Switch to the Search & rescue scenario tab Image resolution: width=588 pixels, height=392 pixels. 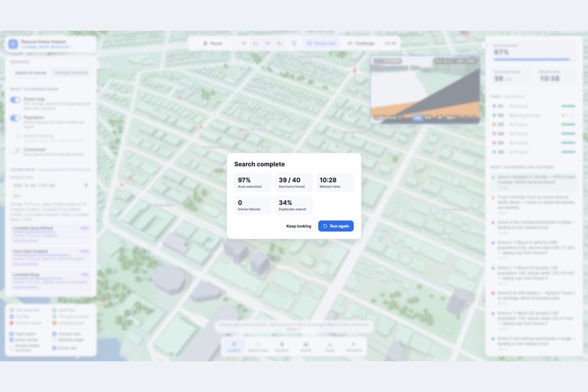tap(31, 73)
